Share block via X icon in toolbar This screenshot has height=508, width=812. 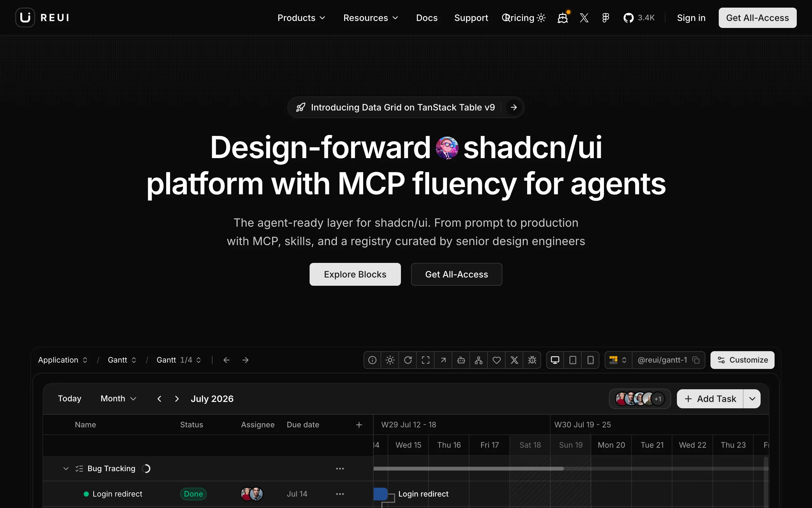point(514,360)
